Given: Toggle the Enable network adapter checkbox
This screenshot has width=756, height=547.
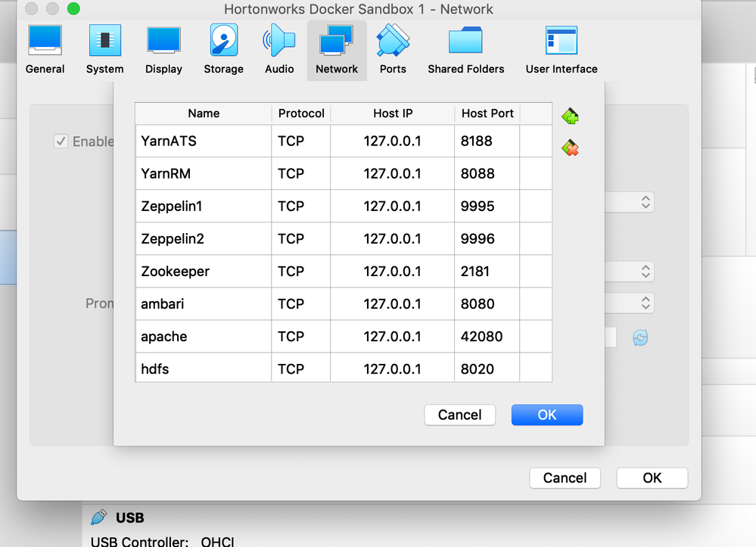Looking at the screenshot, I should coord(61,141).
